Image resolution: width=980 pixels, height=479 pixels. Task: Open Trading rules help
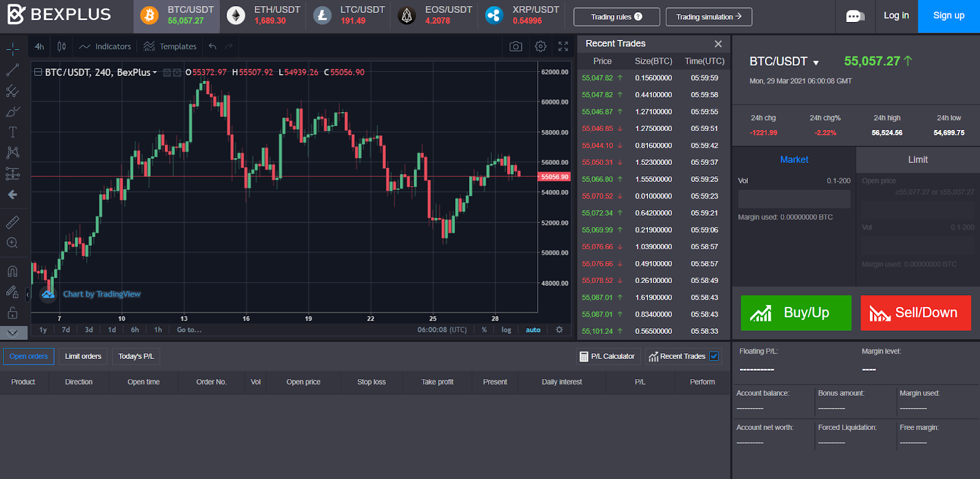(617, 17)
